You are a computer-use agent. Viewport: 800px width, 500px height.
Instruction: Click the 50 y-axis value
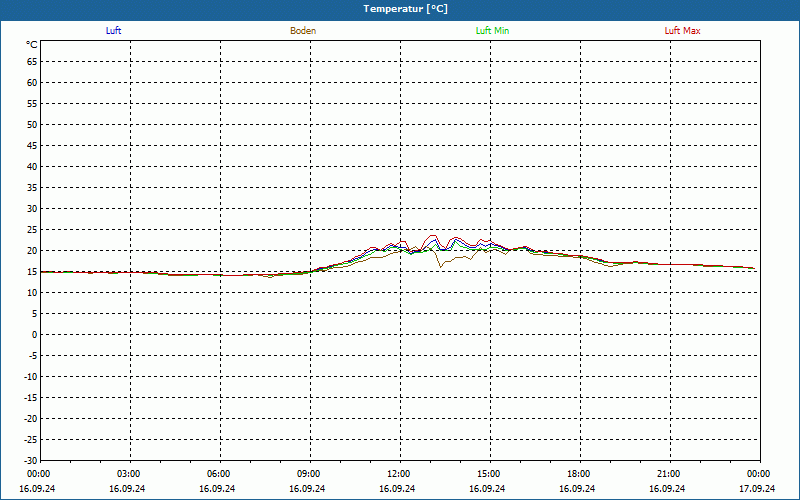click(x=32, y=124)
